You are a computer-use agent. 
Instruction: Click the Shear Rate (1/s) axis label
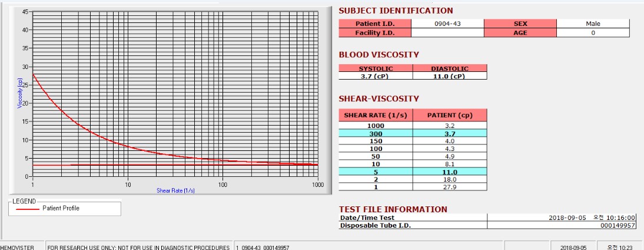pos(175,191)
